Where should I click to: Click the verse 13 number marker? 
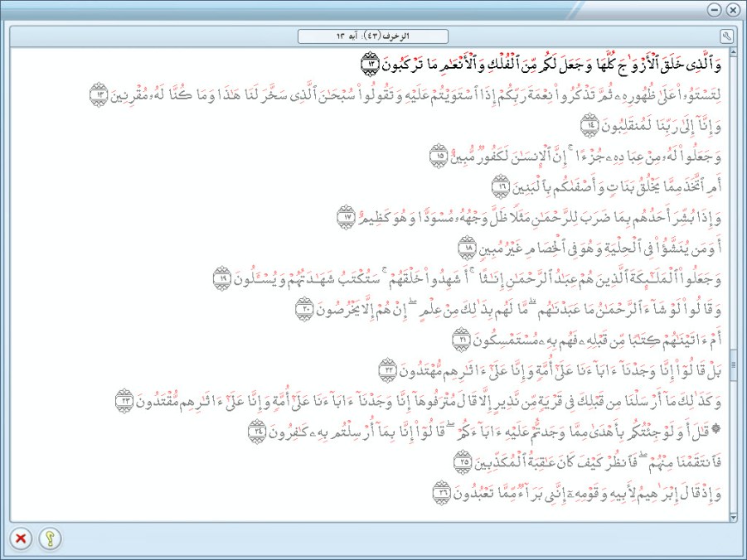point(99,94)
